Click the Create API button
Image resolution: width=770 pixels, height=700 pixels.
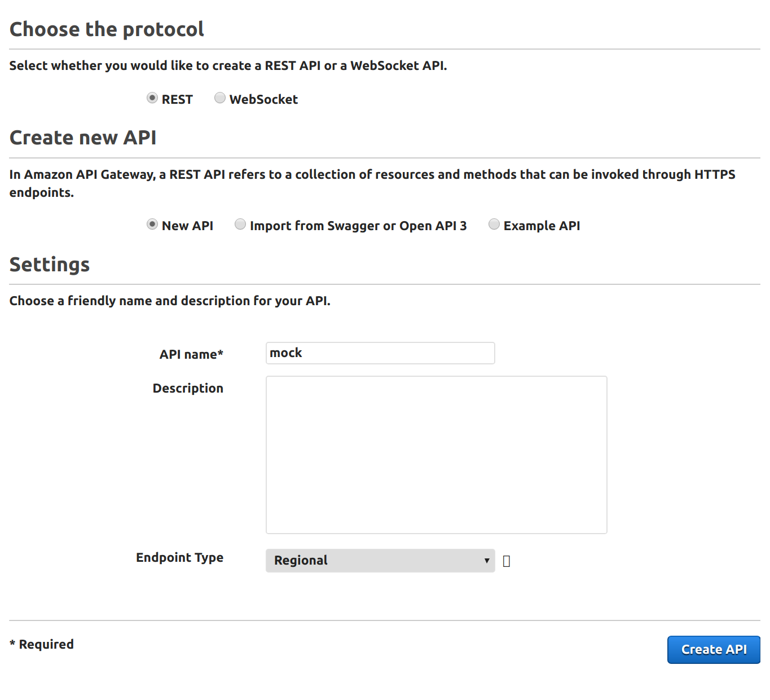pos(714,650)
